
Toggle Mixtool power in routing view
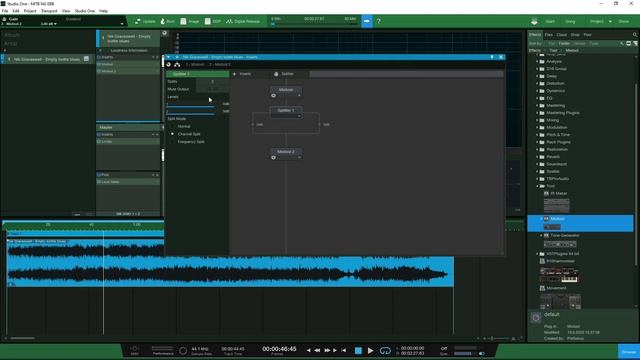click(x=273, y=96)
